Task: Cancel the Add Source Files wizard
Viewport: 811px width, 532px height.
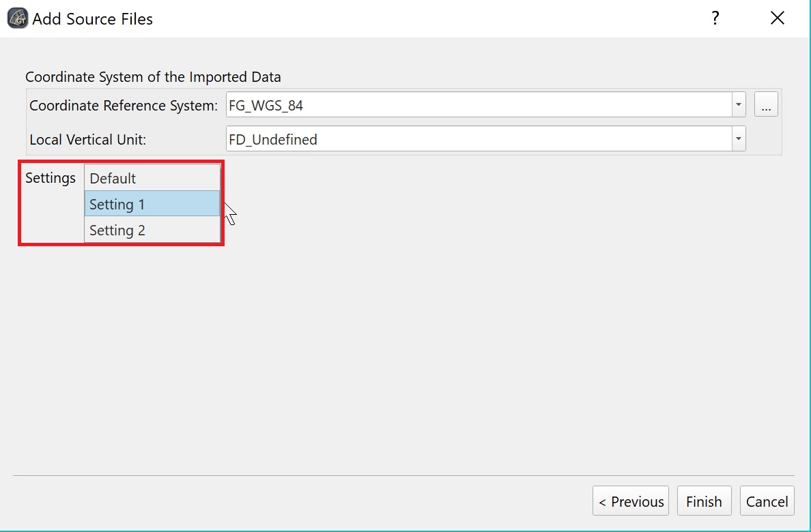Action: (x=767, y=501)
